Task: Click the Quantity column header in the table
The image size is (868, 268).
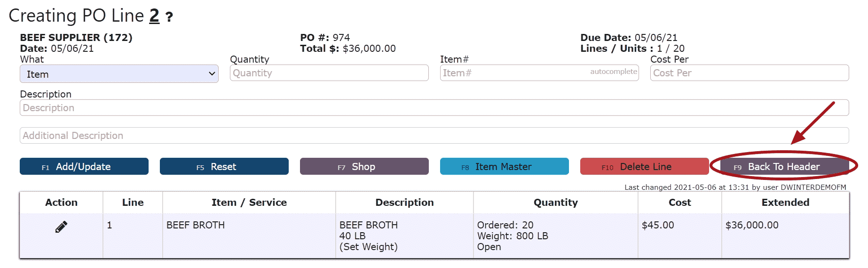Action: point(555,203)
